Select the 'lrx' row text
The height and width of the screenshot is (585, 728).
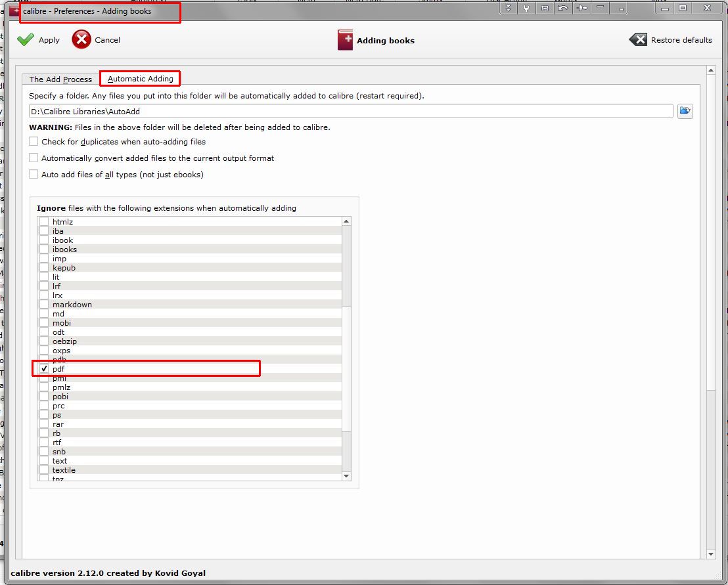click(57, 295)
